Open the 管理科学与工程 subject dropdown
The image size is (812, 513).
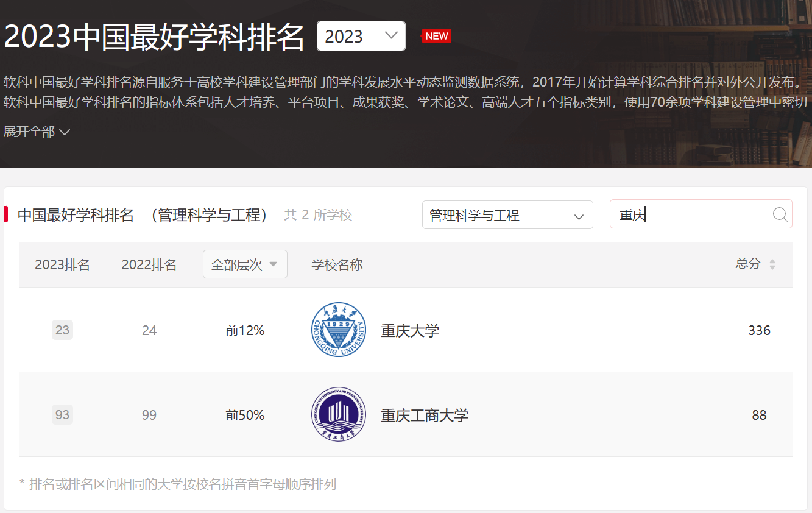(507, 215)
